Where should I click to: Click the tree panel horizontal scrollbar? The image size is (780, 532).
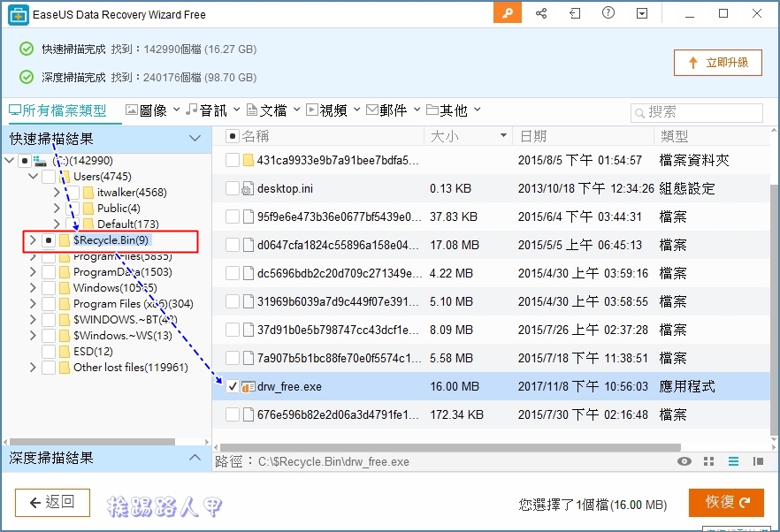pyautogui.click(x=92, y=442)
